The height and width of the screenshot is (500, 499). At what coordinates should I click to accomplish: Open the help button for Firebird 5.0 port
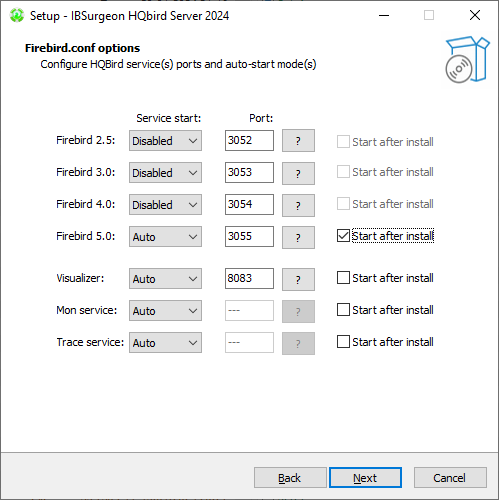tap(298, 237)
